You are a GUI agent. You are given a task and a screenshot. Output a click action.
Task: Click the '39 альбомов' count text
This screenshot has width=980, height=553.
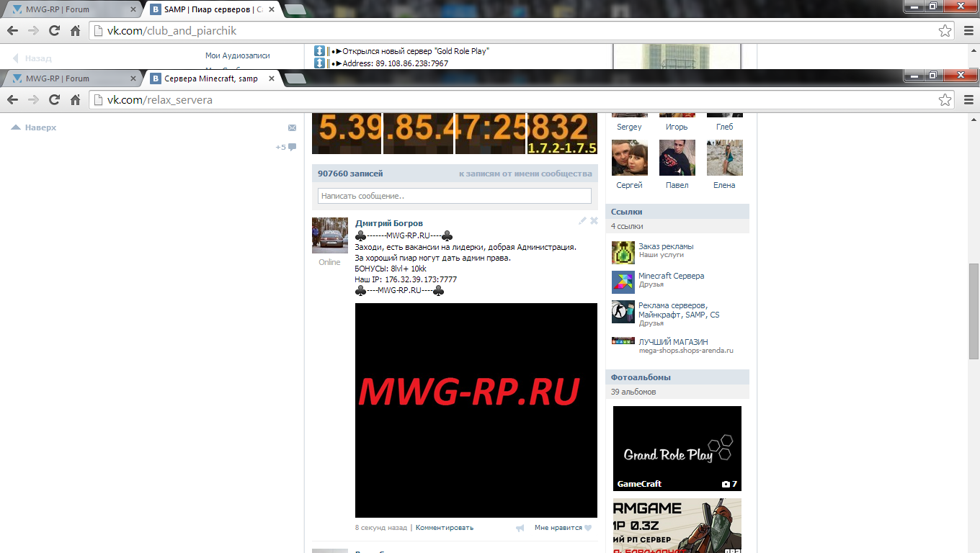pos(633,392)
